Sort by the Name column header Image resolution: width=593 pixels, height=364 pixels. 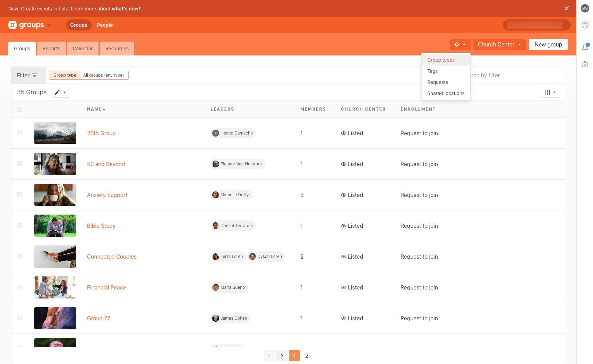[96, 109]
